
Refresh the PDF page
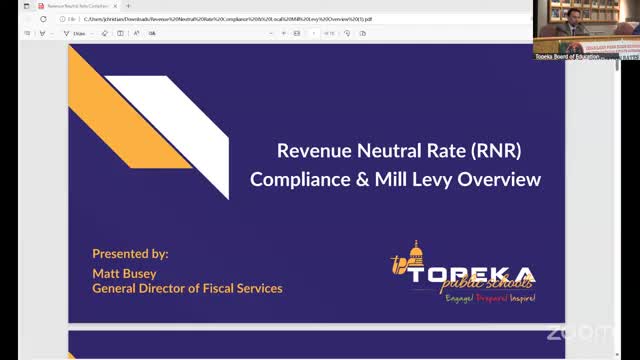[43, 19]
